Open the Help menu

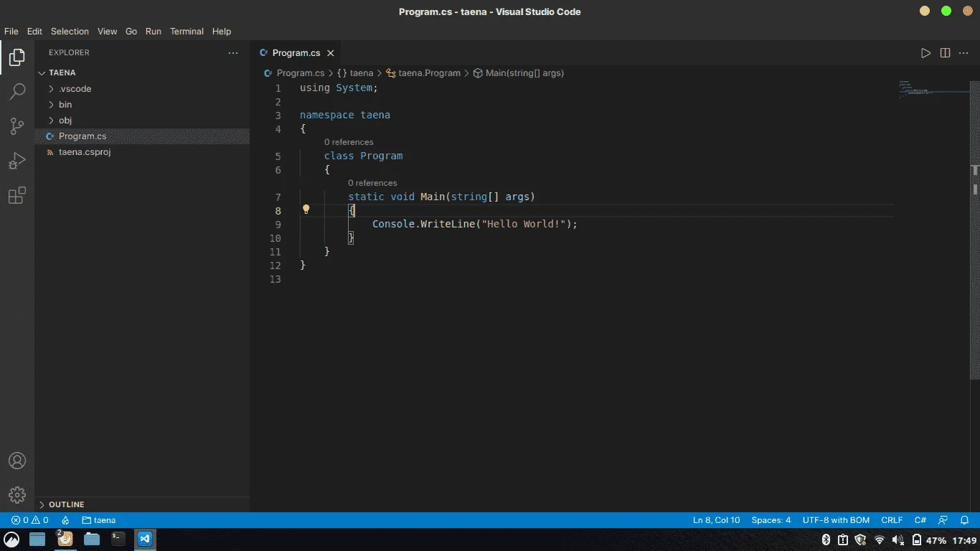pos(222,32)
